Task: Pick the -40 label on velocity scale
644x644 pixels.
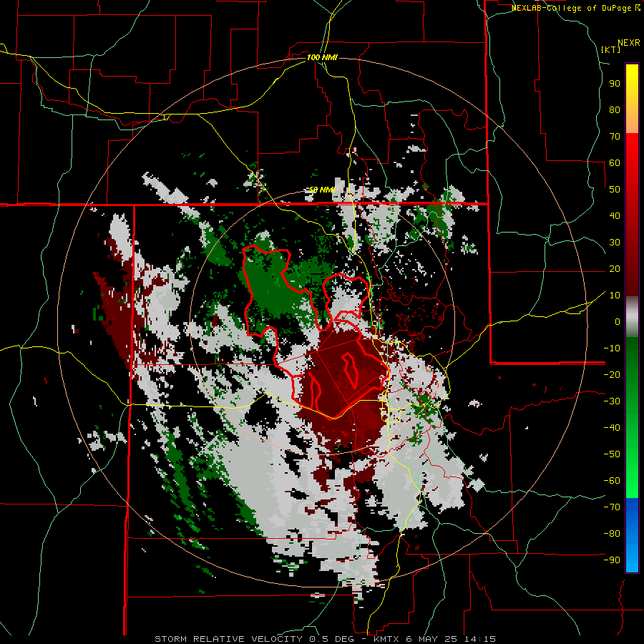Action: click(x=612, y=428)
